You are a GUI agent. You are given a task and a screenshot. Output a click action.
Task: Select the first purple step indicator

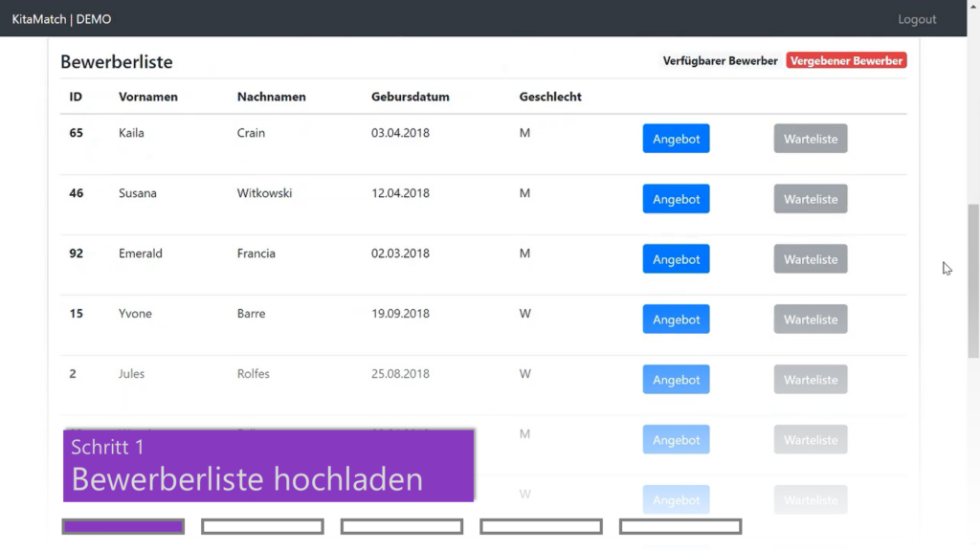[122, 526]
